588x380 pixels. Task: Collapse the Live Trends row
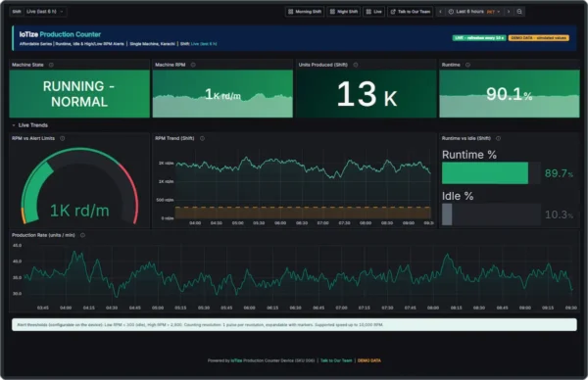(x=29, y=125)
